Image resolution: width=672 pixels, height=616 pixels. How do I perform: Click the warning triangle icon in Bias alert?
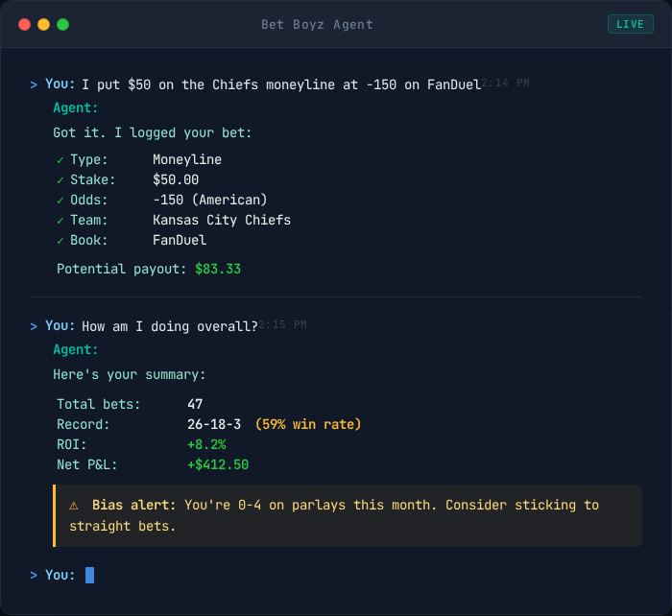coord(74,505)
